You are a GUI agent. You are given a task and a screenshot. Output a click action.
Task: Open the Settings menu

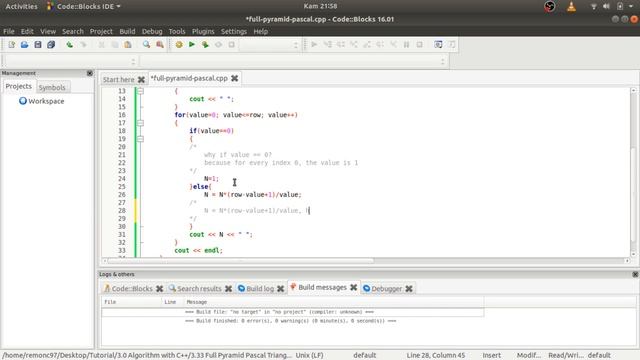(233, 31)
